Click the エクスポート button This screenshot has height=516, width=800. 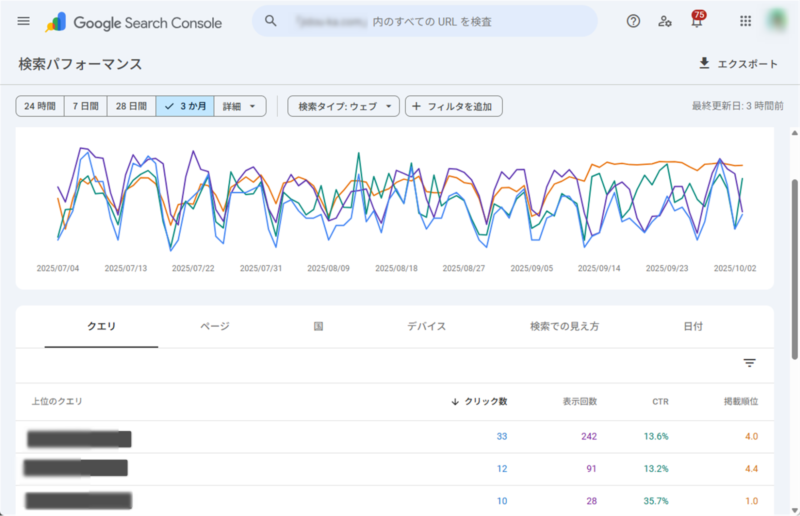tap(738, 64)
